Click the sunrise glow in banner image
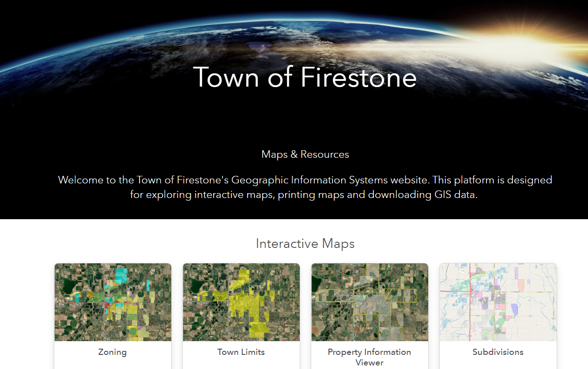The width and height of the screenshot is (588, 369). pyautogui.click(x=525, y=43)
